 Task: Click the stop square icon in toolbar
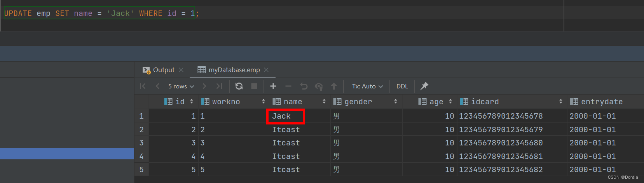tap(254, 86)
